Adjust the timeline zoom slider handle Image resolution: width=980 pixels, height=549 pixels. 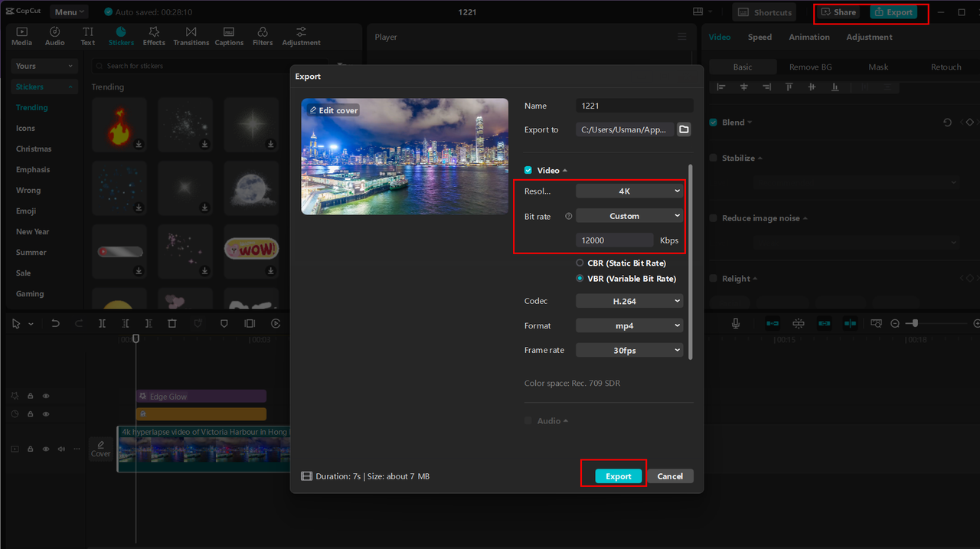tap(915, 324)
